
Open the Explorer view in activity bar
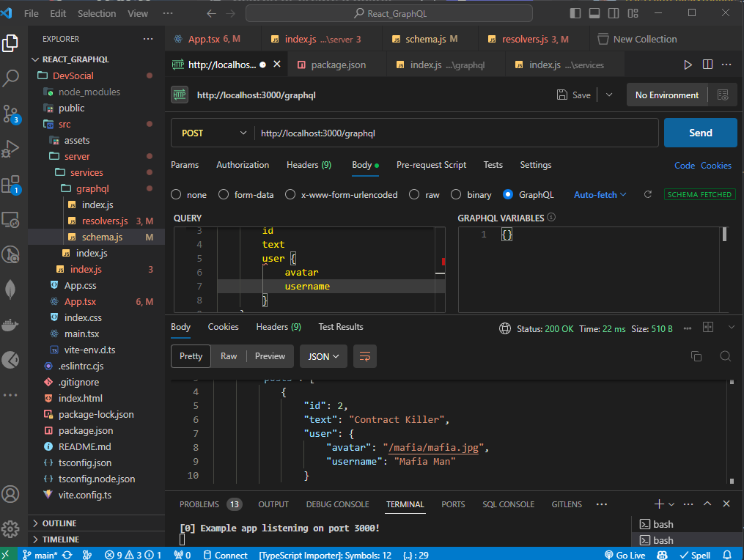10,43
